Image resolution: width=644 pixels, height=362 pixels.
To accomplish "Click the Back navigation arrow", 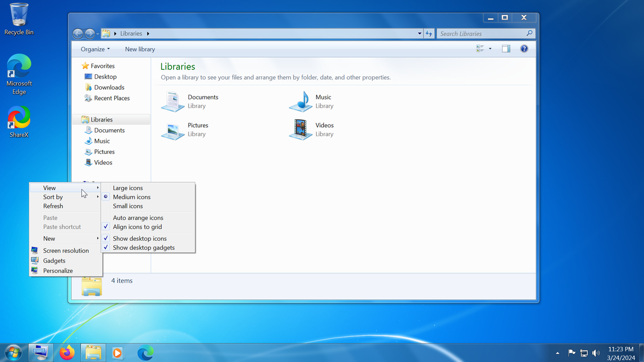I will point(77,34).
